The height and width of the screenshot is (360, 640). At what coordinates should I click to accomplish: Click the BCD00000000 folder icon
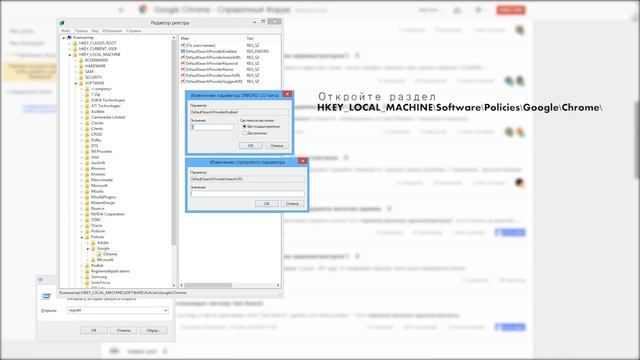tap(81, 60)
